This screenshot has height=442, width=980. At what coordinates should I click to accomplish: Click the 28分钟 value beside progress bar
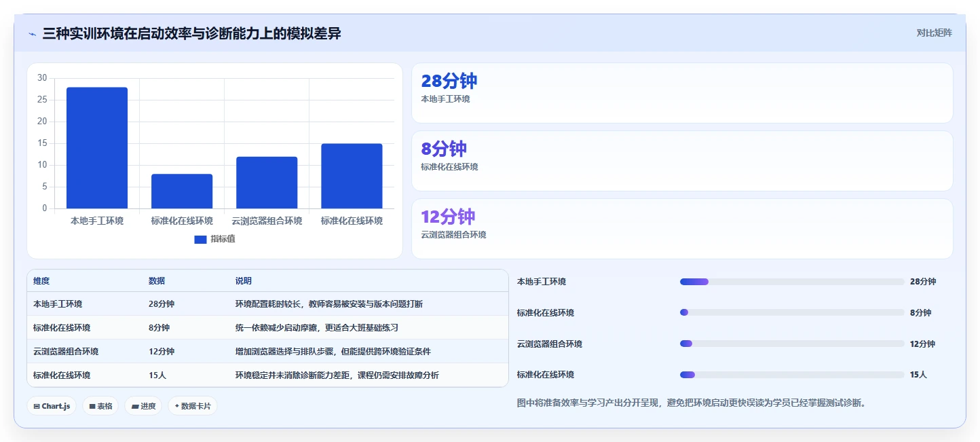click(923, 282)
